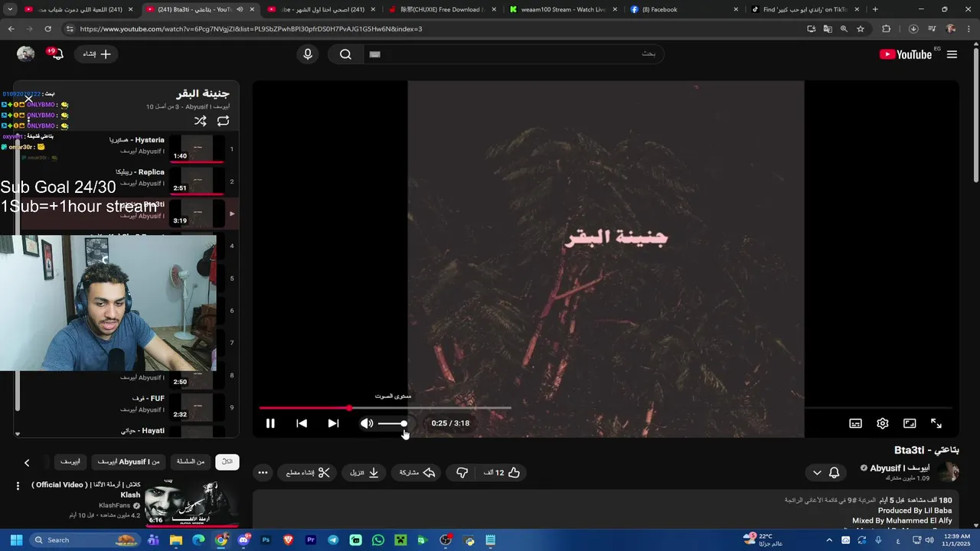This screenshot has width=980, height=551.
Task: Open WhatsApp from the taskbar
Action: coord(378,540)
